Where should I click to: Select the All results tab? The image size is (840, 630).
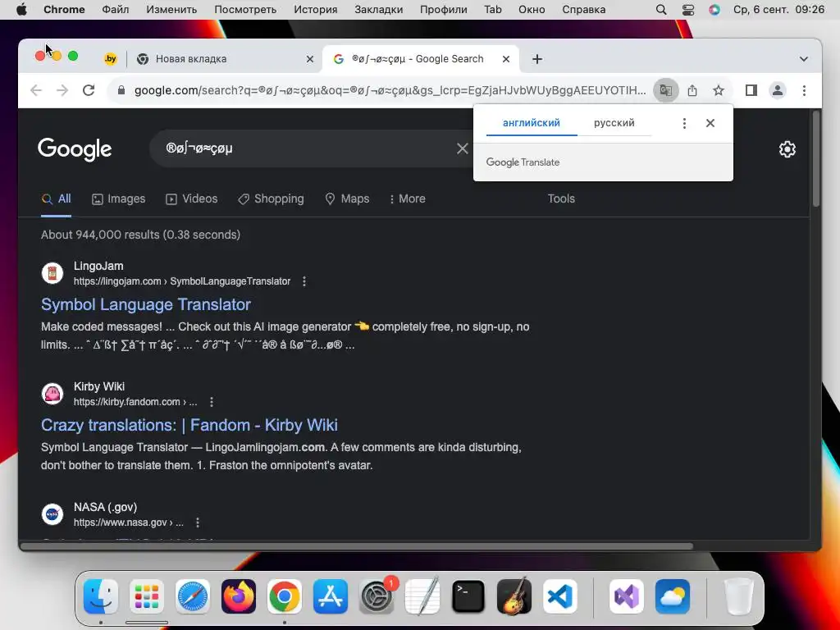pyautogui.click(x=57, y=199)
